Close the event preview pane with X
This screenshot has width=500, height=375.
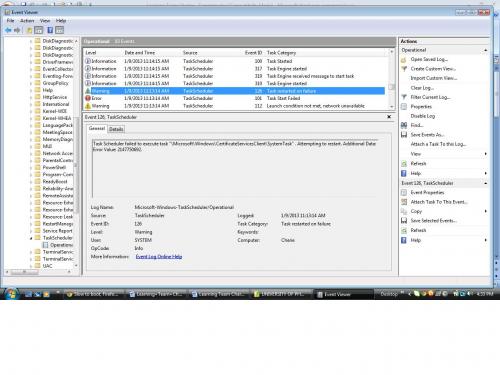389,117
